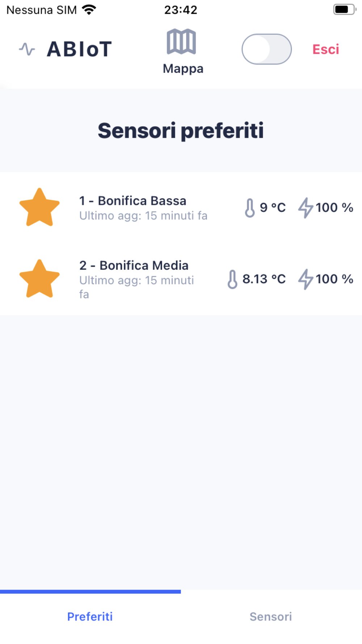Viewport: 362px width, 644px height.
Task: Unfavorite the star for Bonifica Media
Action: [39, 279]
